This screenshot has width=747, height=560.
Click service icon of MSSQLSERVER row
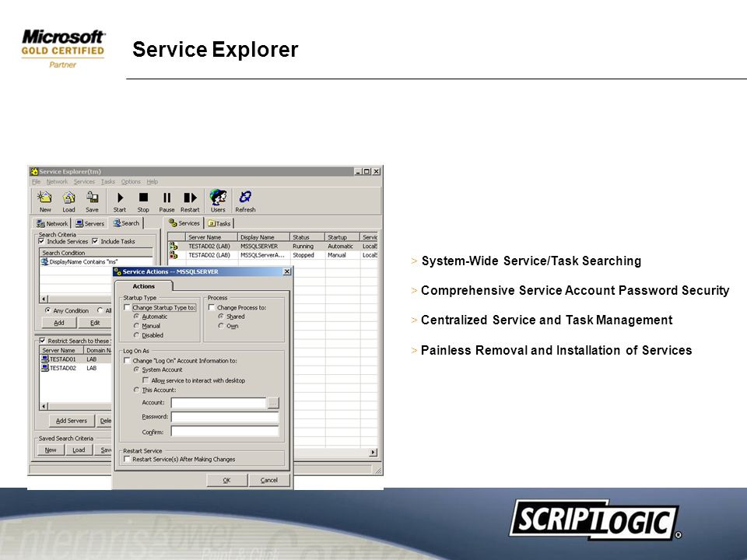174,247
